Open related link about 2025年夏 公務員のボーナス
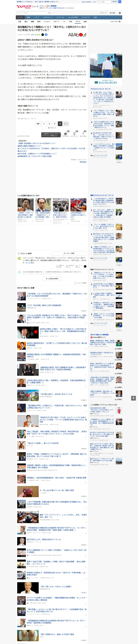 coord(37,154)
